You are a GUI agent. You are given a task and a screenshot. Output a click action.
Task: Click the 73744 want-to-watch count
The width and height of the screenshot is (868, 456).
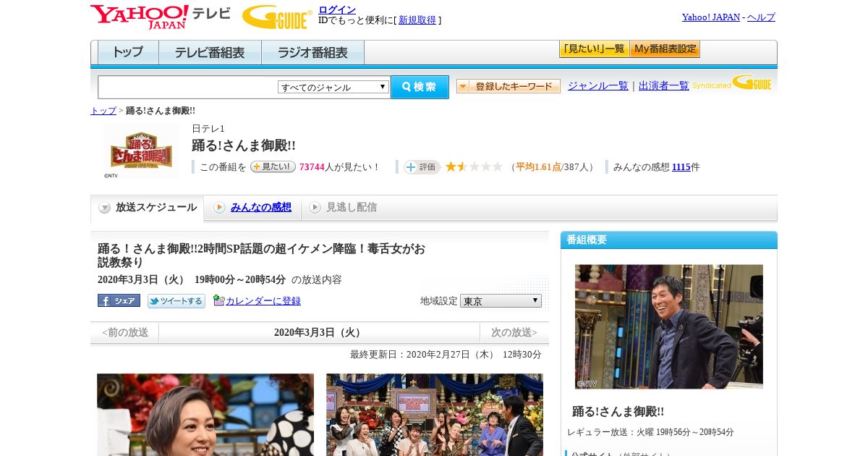click(x=312, y=167)
